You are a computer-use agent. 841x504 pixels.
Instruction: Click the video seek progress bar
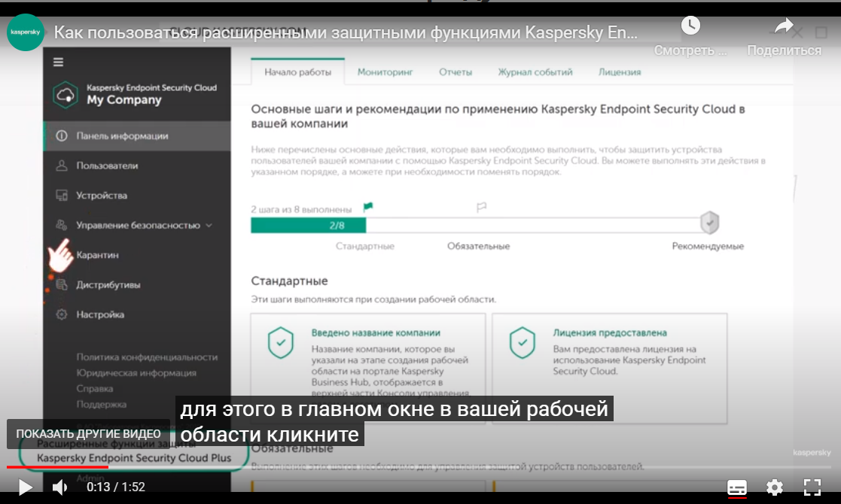point(420,467)
